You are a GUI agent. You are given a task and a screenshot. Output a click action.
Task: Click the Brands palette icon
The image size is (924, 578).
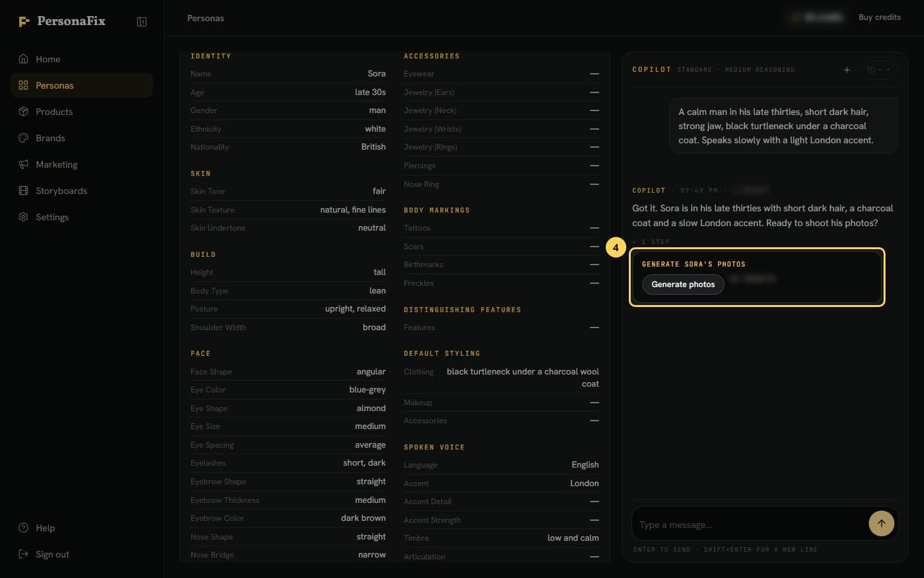(24, 138)
